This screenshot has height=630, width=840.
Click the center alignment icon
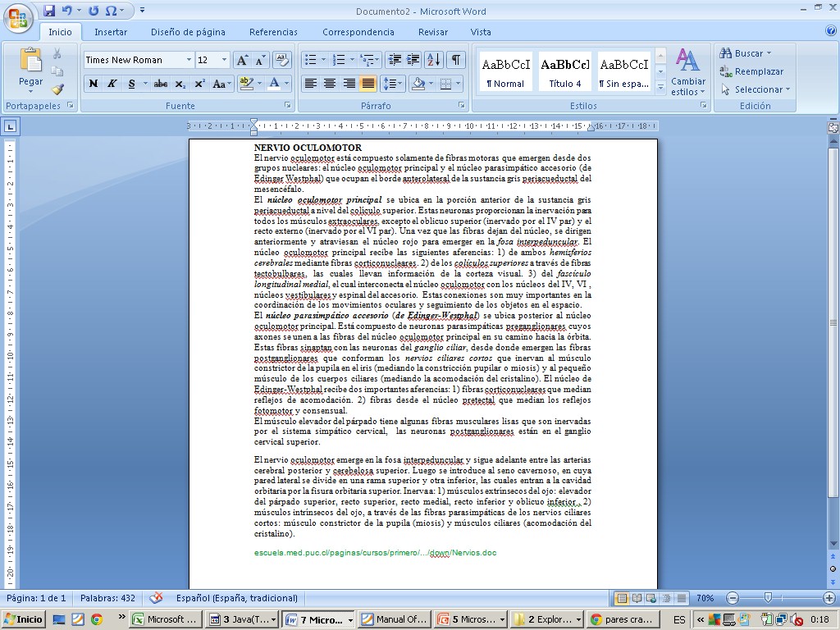point(330,84)
